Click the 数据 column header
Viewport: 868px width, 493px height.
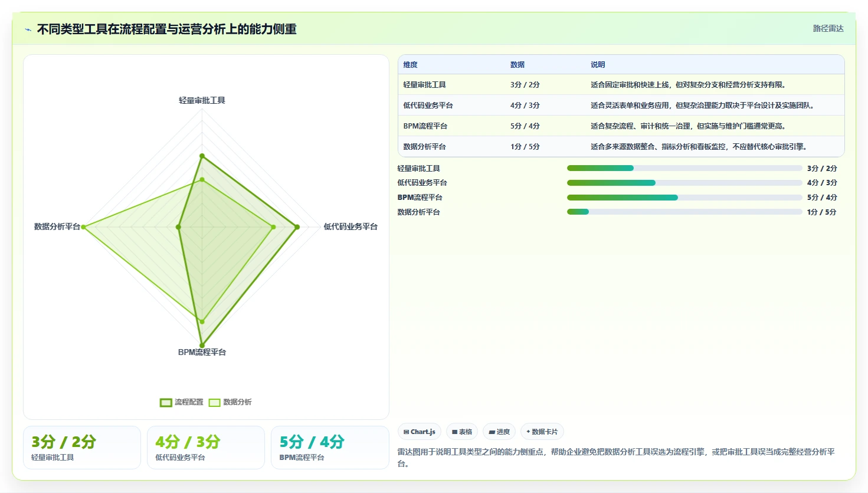click(x=517, y=65)
